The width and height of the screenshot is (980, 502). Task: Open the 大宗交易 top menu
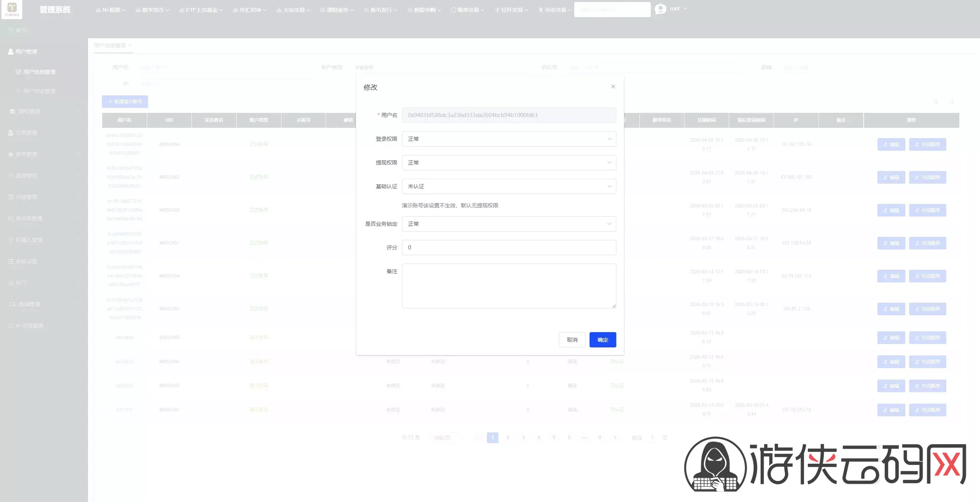click(x=293, y=10)
